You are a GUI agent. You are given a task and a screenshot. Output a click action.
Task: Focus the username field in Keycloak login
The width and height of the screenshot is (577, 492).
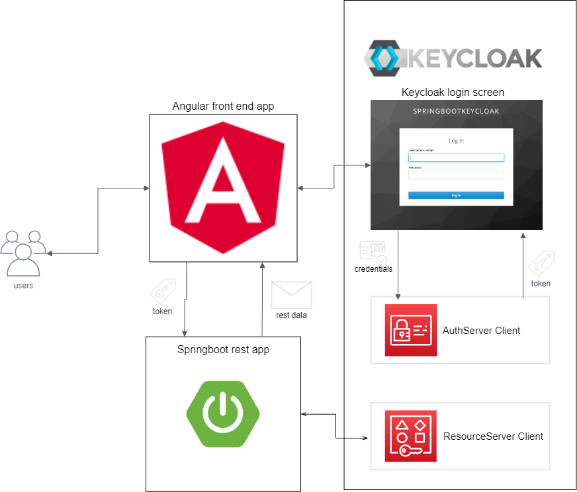point(456,157)
